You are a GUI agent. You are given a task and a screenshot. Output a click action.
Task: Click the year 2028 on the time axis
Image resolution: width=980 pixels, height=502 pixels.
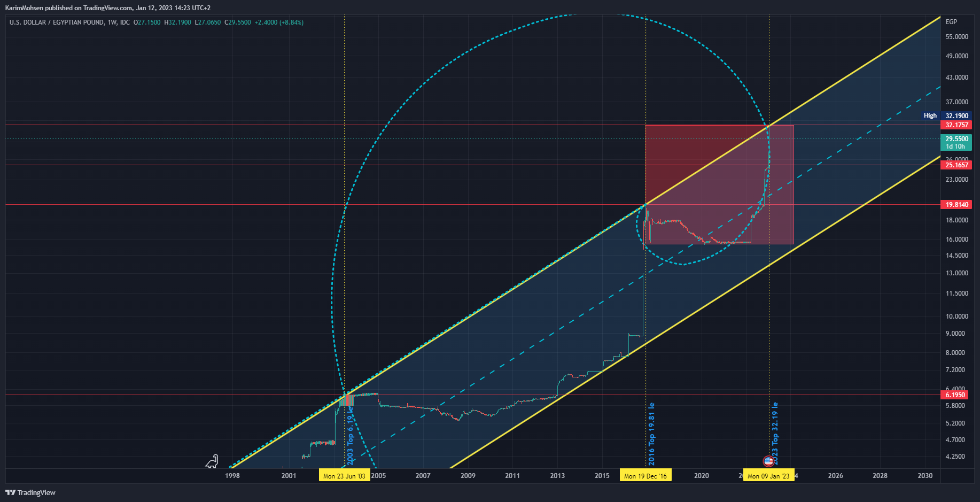coord(880,476)
